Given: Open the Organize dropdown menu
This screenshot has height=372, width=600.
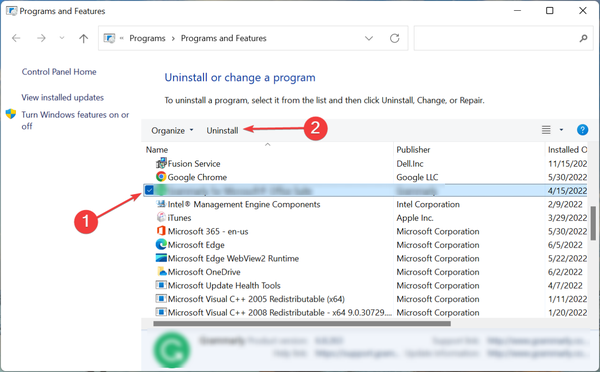Looking at the screenshot, I should (x=172, y=131).
